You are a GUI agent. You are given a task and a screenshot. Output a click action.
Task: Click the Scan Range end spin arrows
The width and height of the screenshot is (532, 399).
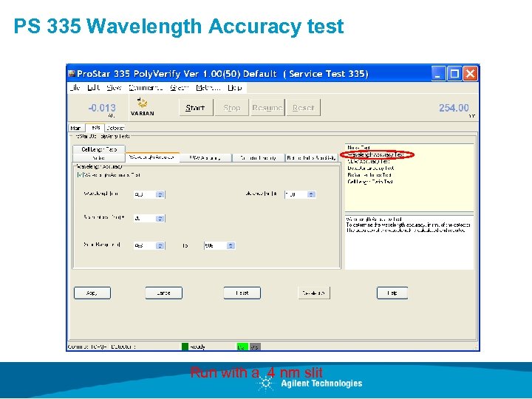coord(231,245)
